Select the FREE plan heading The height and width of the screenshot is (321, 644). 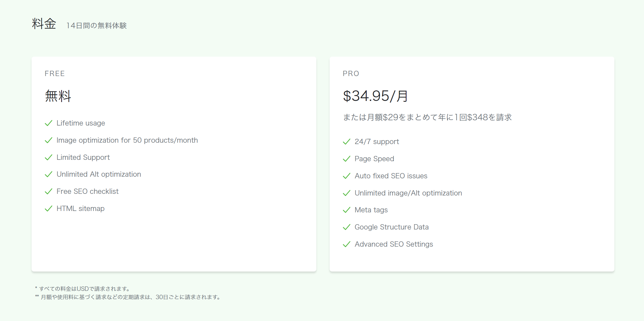click(55, 74)
